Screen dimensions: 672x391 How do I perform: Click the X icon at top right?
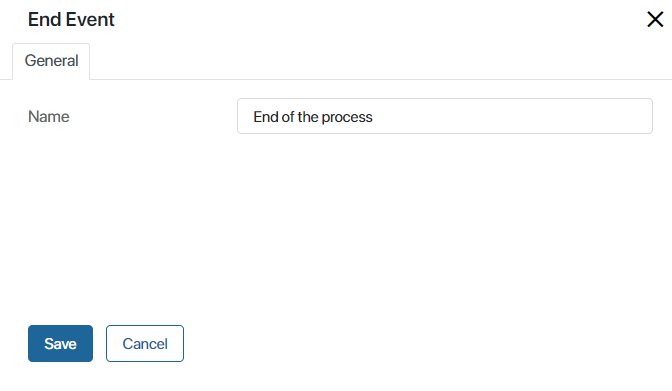(655, 19)
